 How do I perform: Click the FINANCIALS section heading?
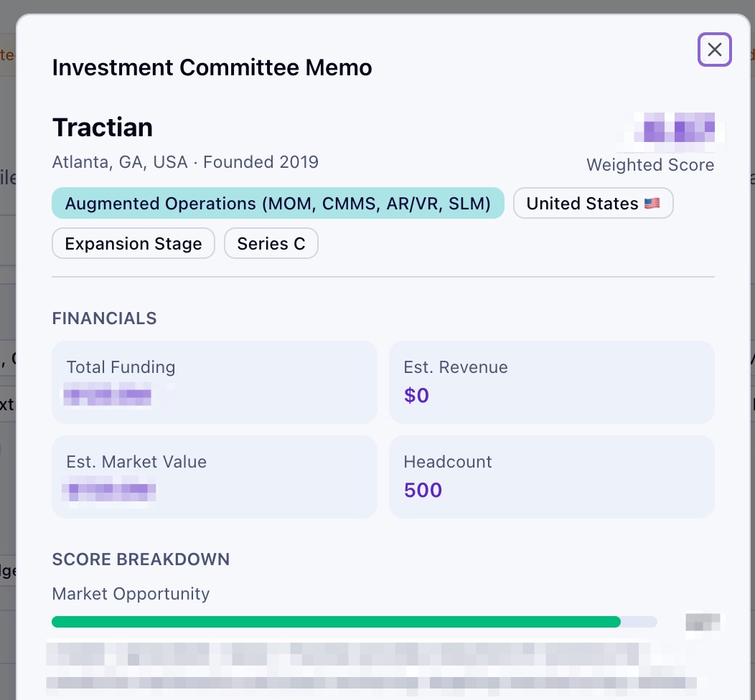click(104, 318)
